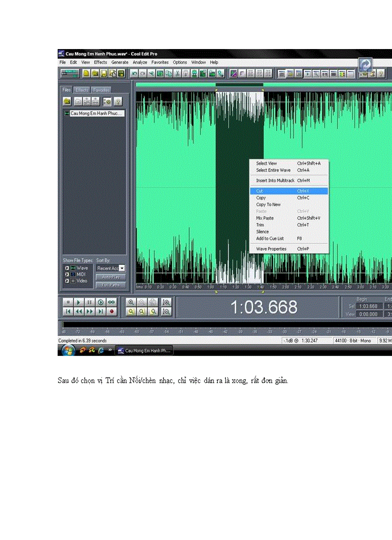Viewport: 392px width, 540px height.
Task: Click the Stop transport button
Action: (x=68, y=302)
